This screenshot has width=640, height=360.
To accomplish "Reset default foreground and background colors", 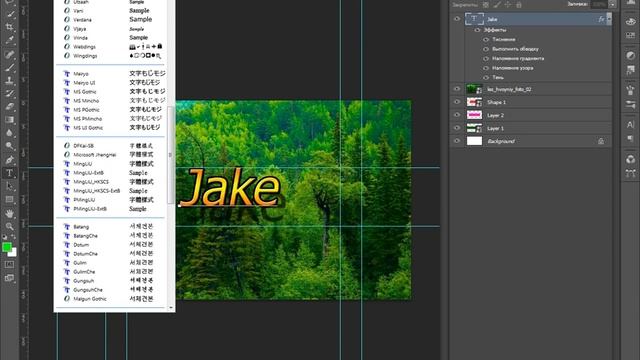I will [4, 237].
